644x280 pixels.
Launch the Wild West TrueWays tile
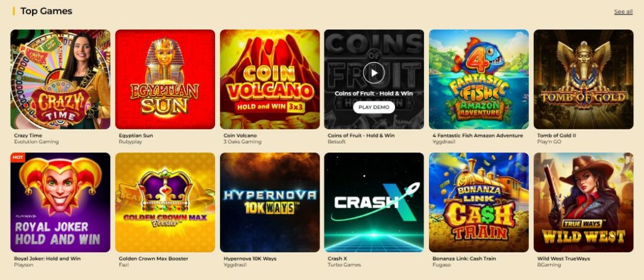[584, 203]
